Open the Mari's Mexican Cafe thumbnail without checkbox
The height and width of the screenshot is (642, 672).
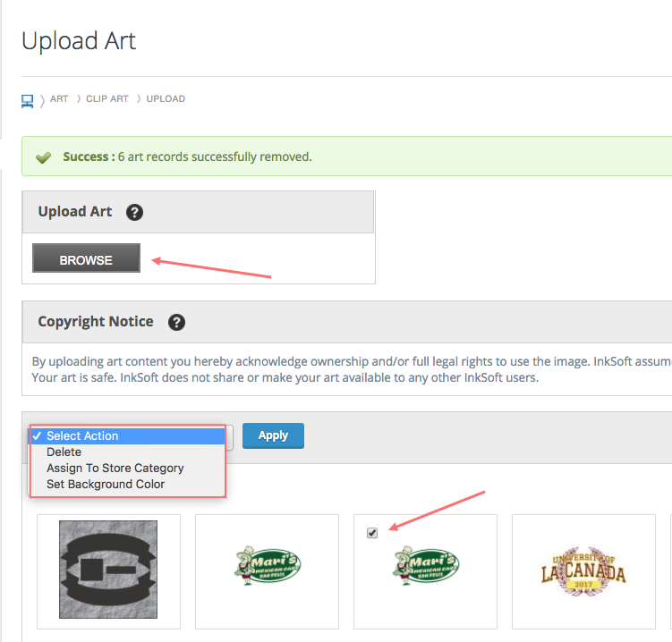[x=267, y=565]
